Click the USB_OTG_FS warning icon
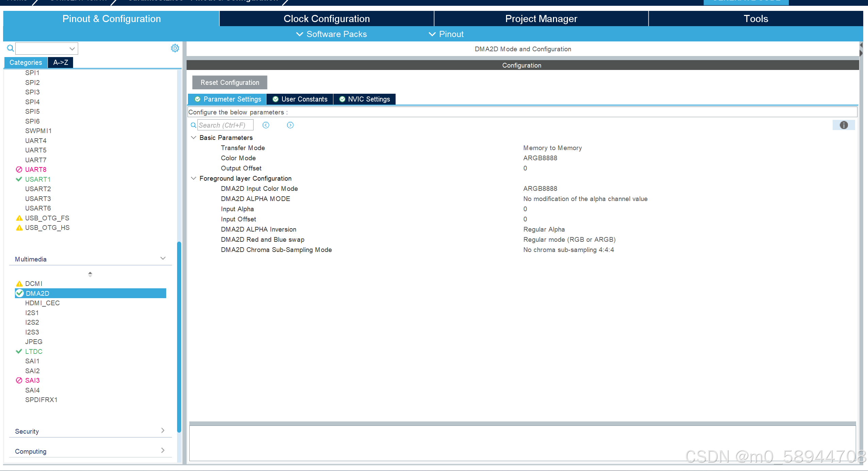This screenshot has width=868, height=471. click(19, 218)
